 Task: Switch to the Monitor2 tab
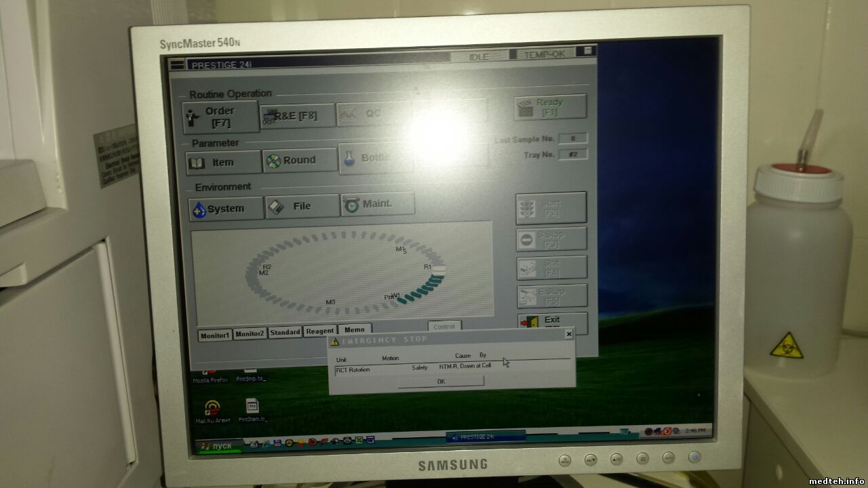[250, 334]
